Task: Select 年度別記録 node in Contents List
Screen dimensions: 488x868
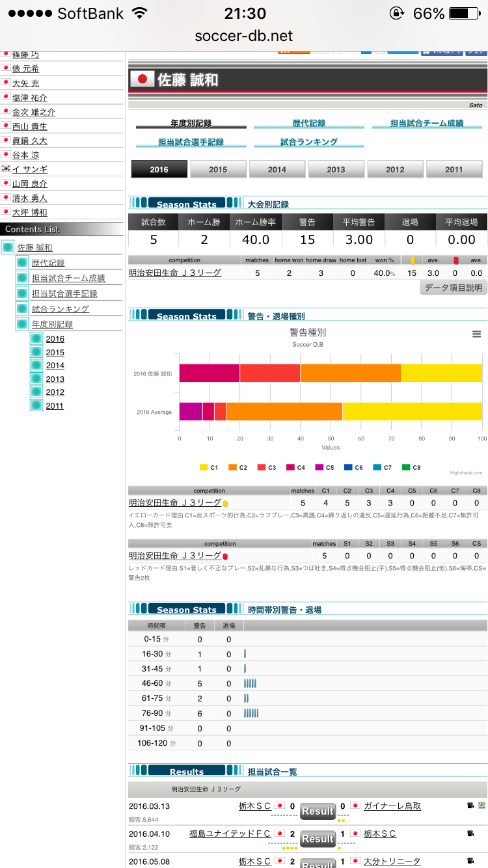Action: (x=52, y=324)
